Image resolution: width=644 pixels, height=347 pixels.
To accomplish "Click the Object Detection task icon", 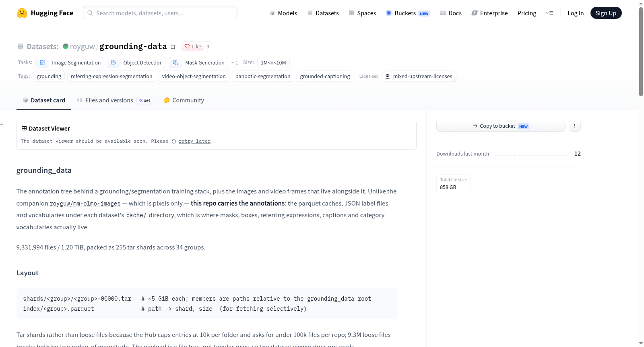I will pos(114,62).
